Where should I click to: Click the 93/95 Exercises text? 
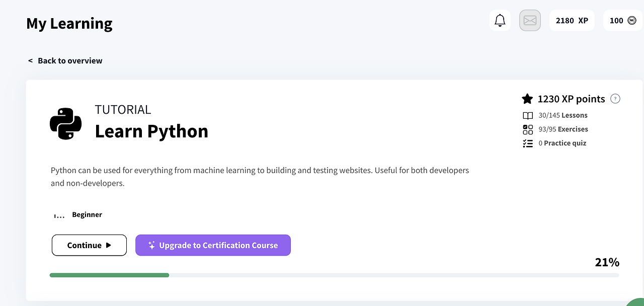[x=563, y=129]
